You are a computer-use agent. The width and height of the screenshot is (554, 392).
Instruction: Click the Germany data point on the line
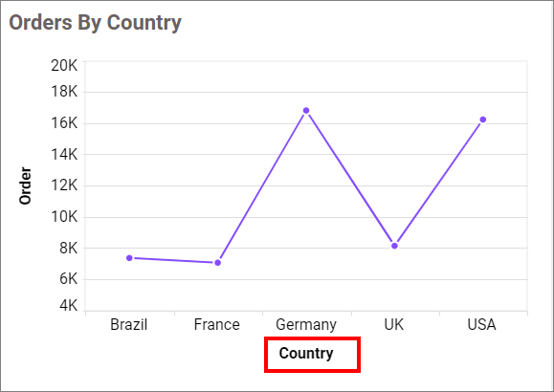click(x=306, y=111)
